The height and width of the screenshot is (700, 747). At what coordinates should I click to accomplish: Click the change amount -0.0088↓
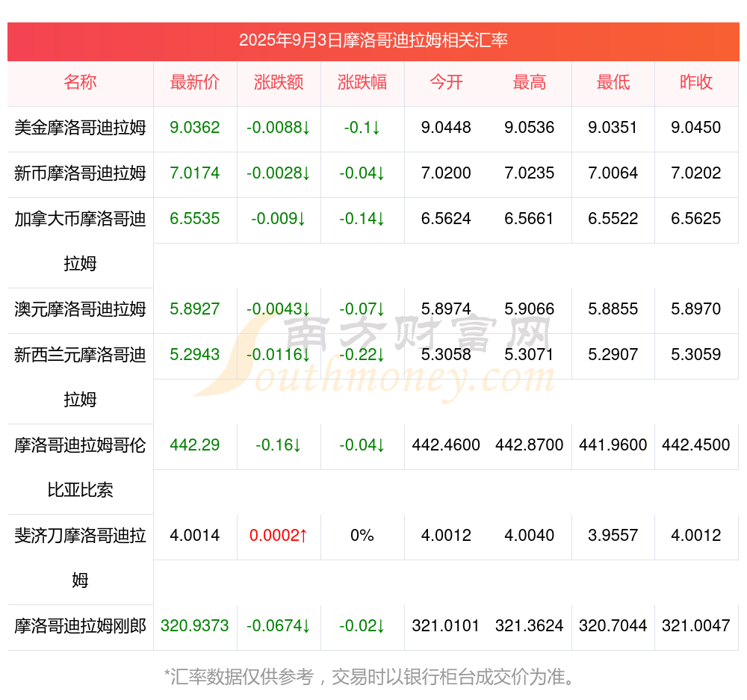[x=279, y=128]
